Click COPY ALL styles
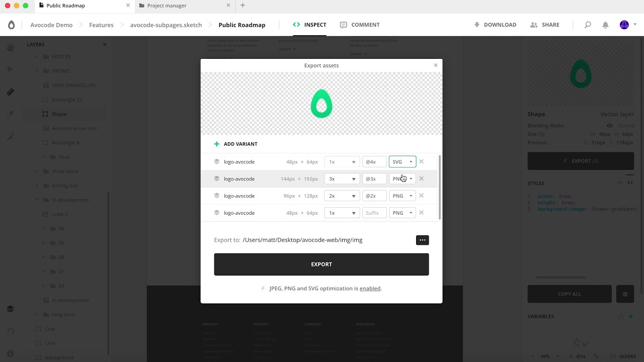The width and height of the screenshot is (644, 362). click(570, 294)
